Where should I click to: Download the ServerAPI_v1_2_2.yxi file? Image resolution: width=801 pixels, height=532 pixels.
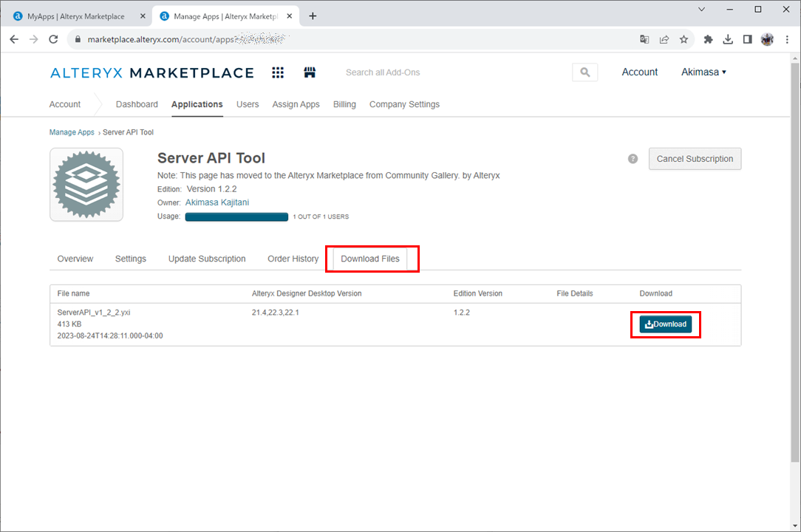(x=666, y=324)
